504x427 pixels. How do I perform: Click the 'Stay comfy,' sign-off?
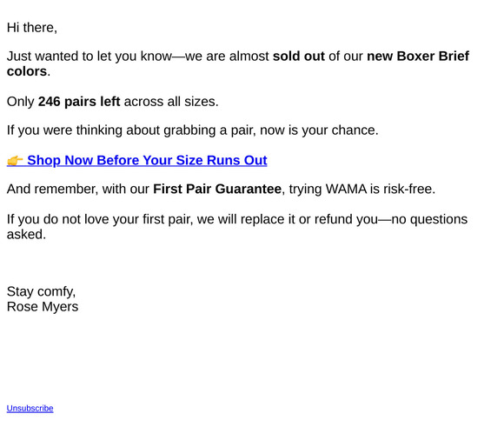point(41,291)
